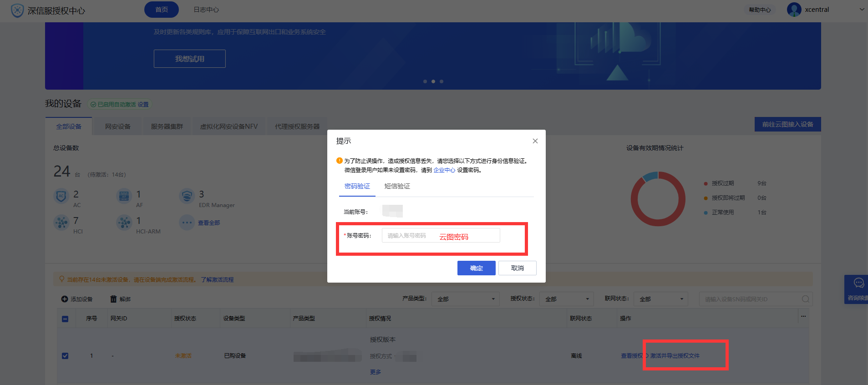
Task: Click the 添加设备 plus icon
Action: (x=65, y=299)
